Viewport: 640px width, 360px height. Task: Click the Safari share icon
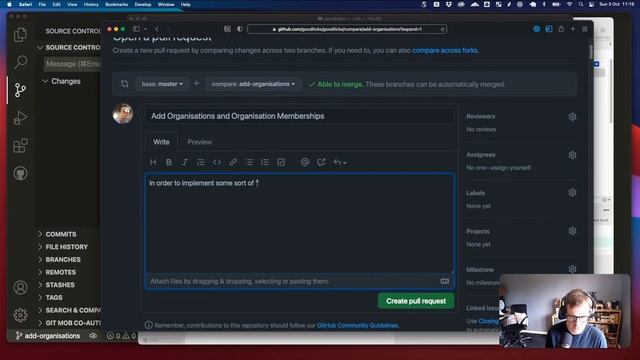pos(561,29)
